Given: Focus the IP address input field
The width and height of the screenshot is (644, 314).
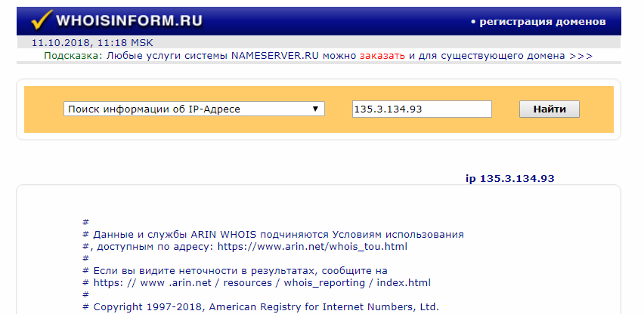Looking at the screenshot, I should coord(421,109).
